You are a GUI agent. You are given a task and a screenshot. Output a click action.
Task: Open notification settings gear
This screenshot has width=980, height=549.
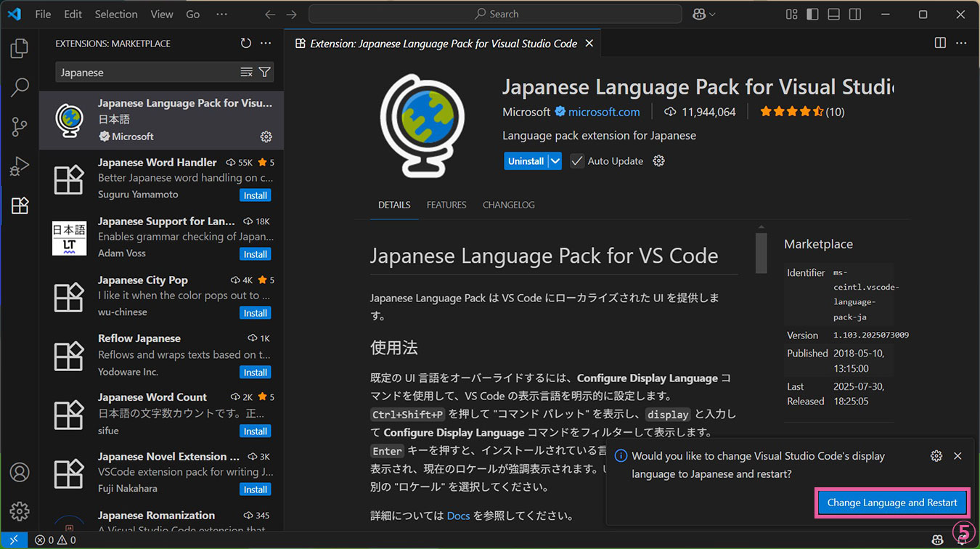pos(936,455)
